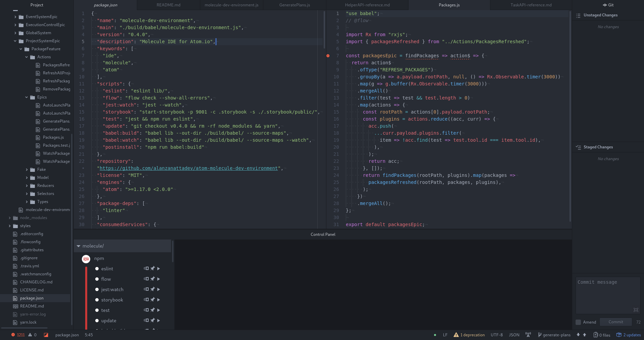644x340 pixels.
Task: Tick the Amend checkbox
Action: tap(578, 322)
